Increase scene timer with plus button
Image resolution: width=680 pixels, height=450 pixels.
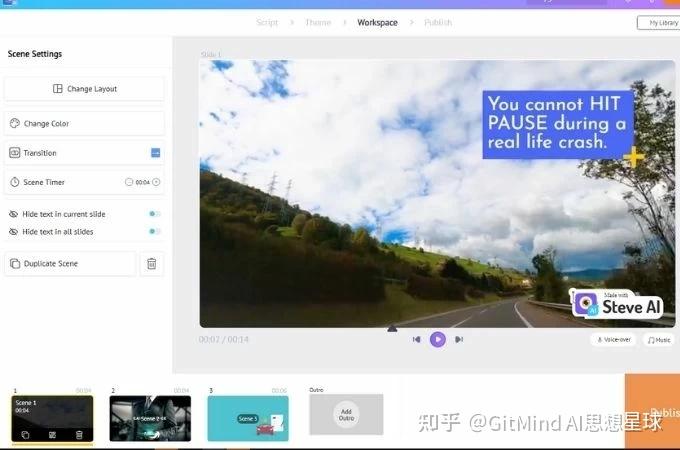(x=156, y=182)
